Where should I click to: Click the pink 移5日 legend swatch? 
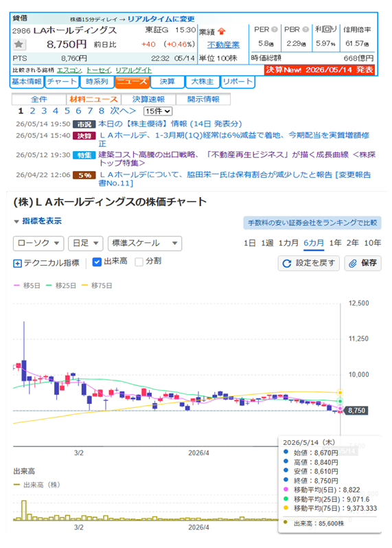(x=16, y=286)
